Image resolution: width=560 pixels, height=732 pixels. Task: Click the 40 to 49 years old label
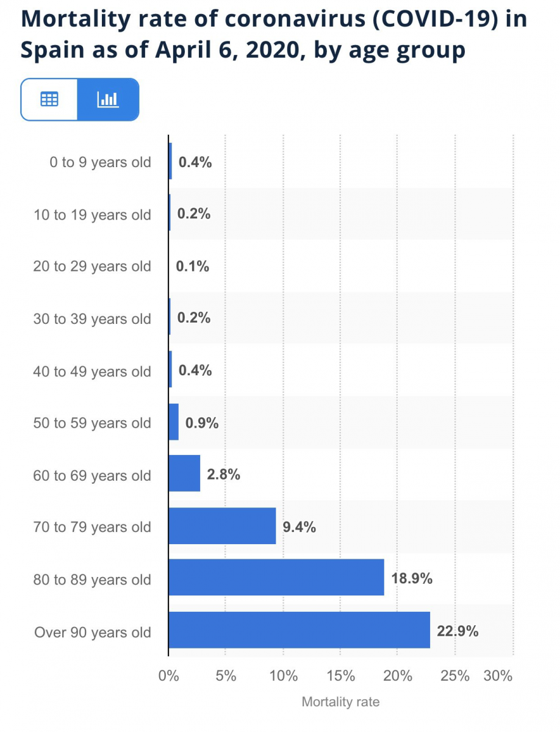click(x=92, y=371)
